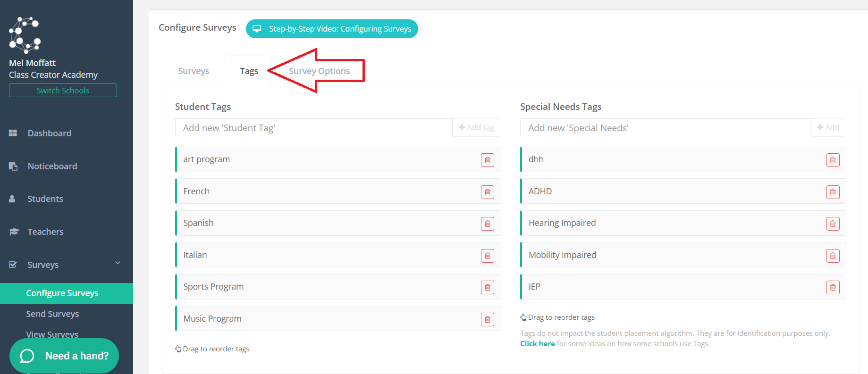Click the Noticeboard sidebar icon
The image size is (868, 374).
[x=13, y=166]
